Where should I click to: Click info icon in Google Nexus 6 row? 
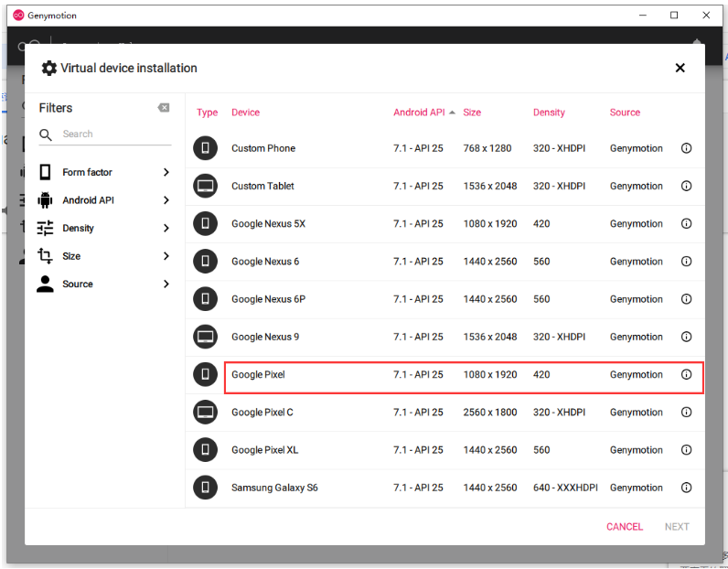coord(686,261)
